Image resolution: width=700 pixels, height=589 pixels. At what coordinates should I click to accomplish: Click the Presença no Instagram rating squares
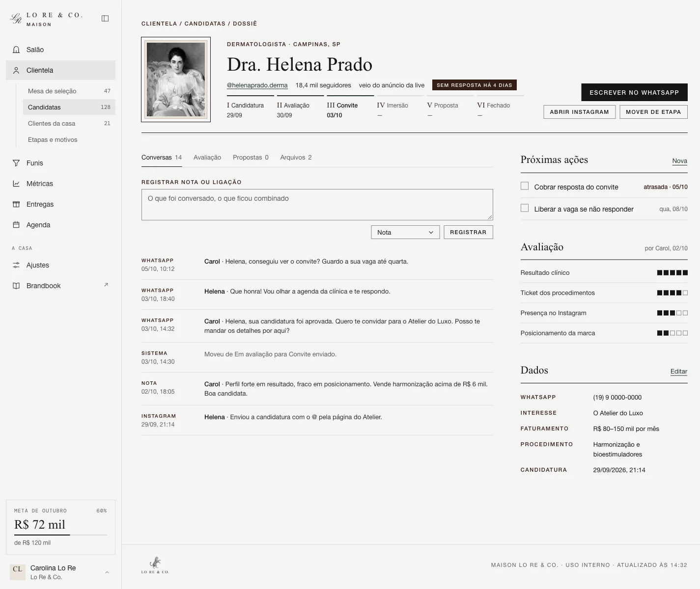tap(672, 313)
